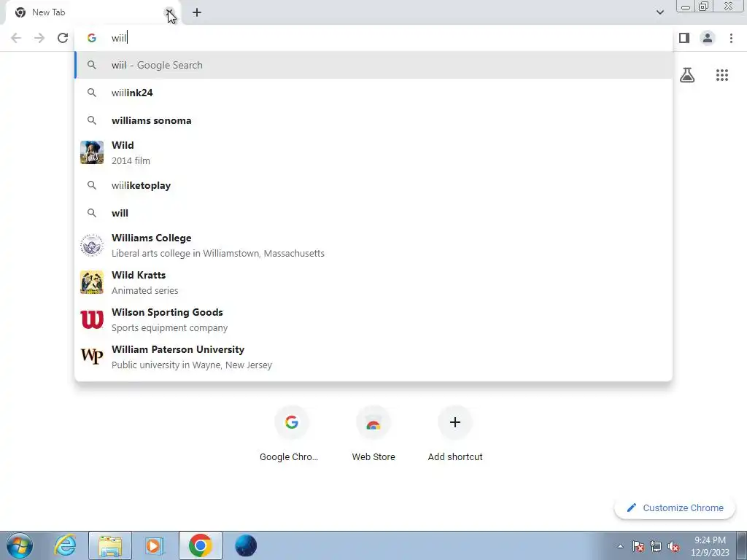Open Windows Explorer folder on taskbar

coord(110,545)
